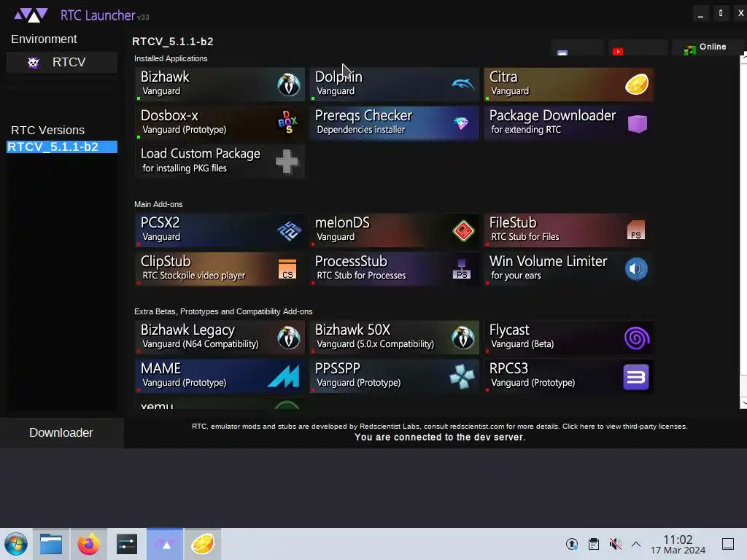Click the Package Downloader purple cube icon
Screen dimensions: 747x560
637,124
